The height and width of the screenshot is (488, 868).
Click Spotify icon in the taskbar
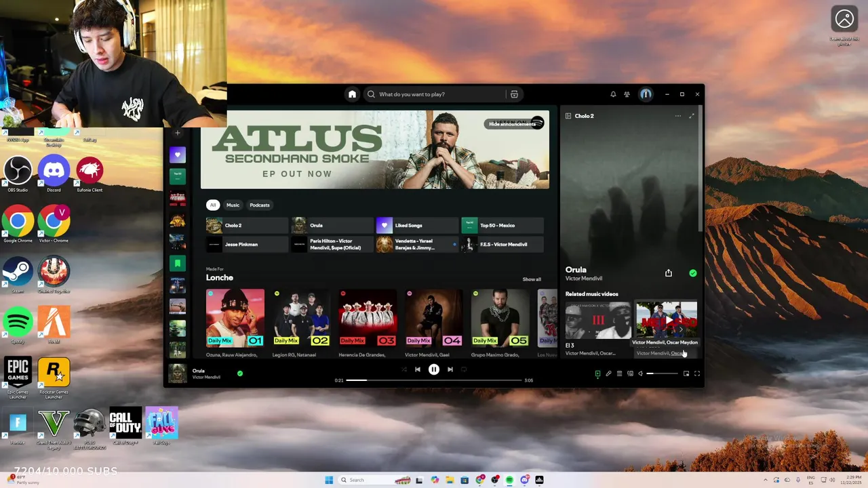coord(509,480)
